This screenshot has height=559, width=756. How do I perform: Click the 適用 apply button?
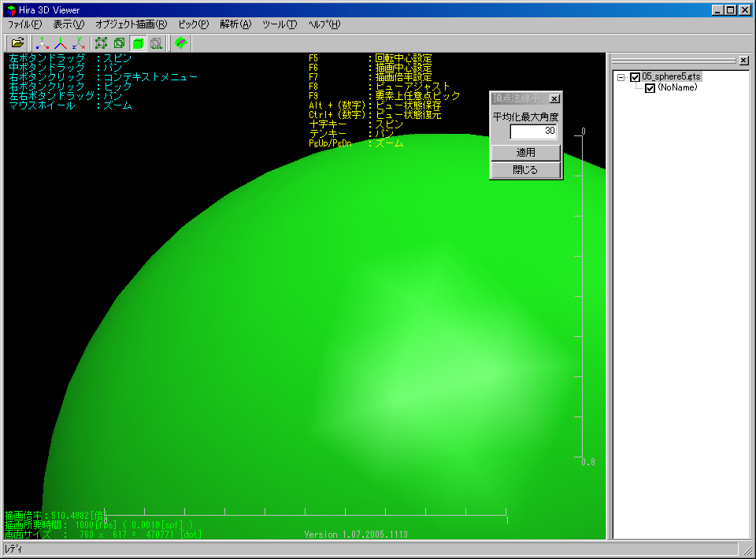pyautogui.click(x=525, y=152)
